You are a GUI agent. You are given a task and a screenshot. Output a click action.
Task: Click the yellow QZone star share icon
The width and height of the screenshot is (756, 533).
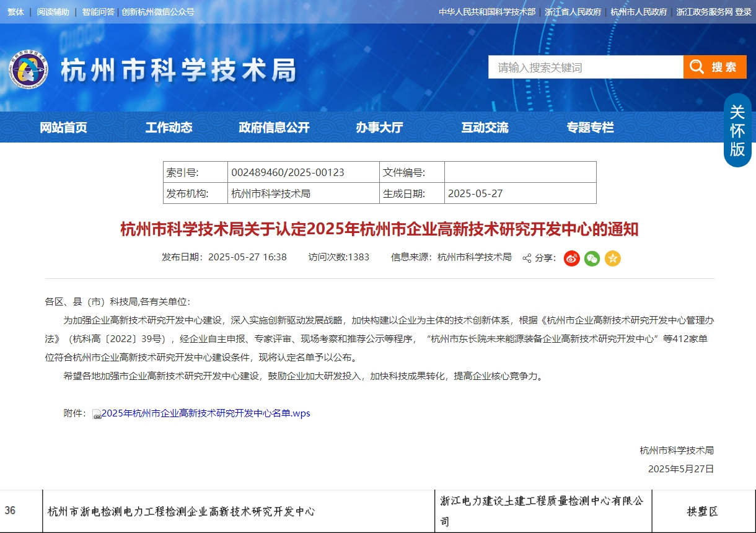pyautogui.click(x=612, y=258)
